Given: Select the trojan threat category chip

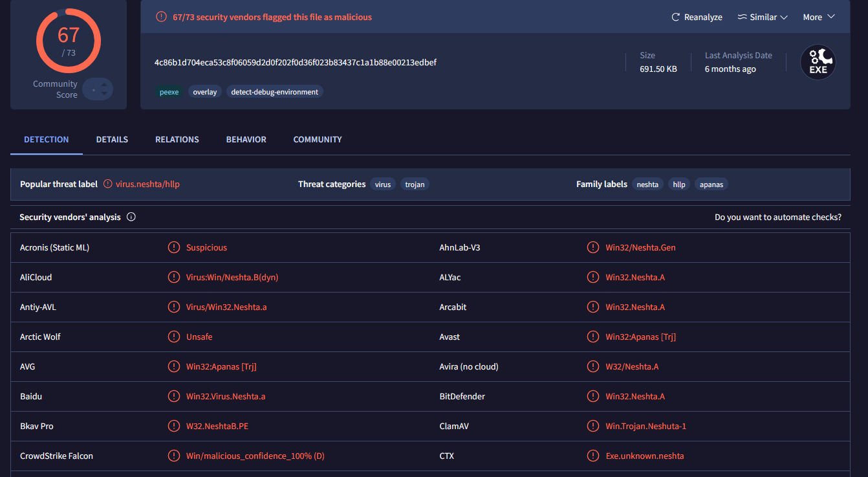Looking at the screenshot, I should [x=415, y=184].
